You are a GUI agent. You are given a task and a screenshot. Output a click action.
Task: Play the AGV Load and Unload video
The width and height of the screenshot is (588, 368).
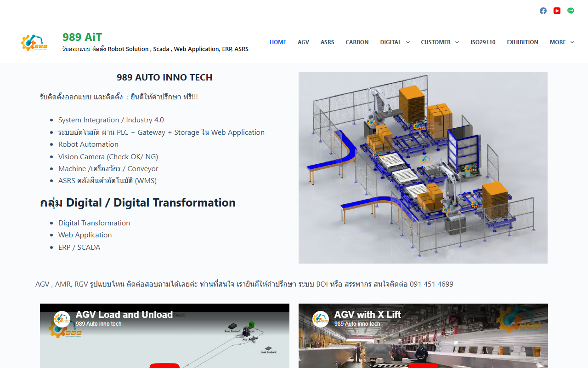coord(164,365)
